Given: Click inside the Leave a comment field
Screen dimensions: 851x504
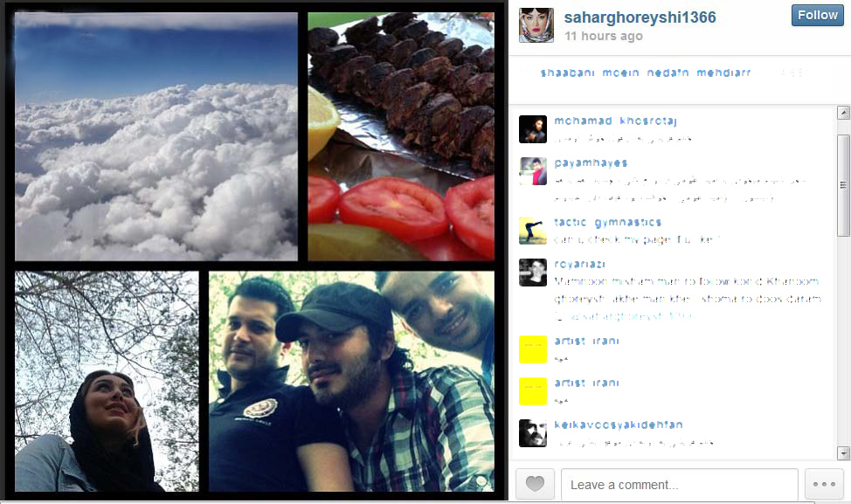Looking at the screenshot, I should [680, 484].
